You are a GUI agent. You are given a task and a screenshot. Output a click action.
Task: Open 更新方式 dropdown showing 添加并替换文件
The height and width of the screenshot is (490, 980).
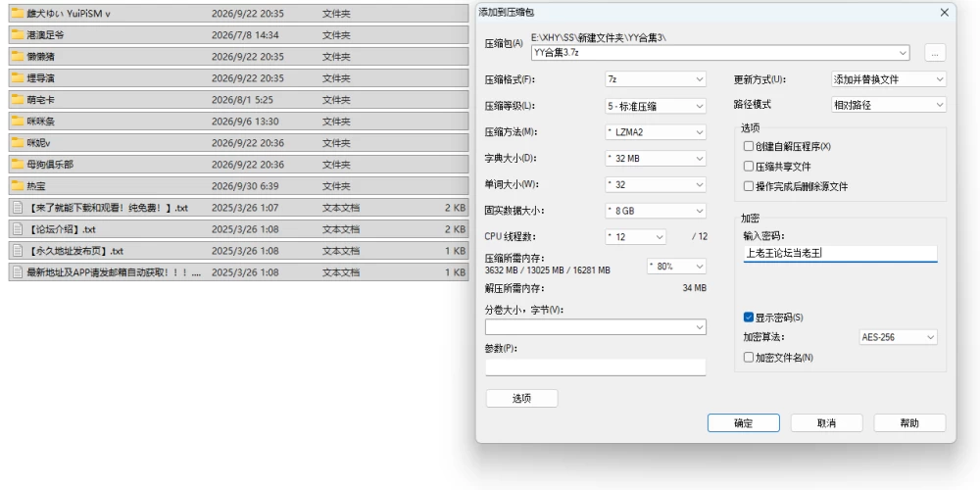click(x=888, y=79)
